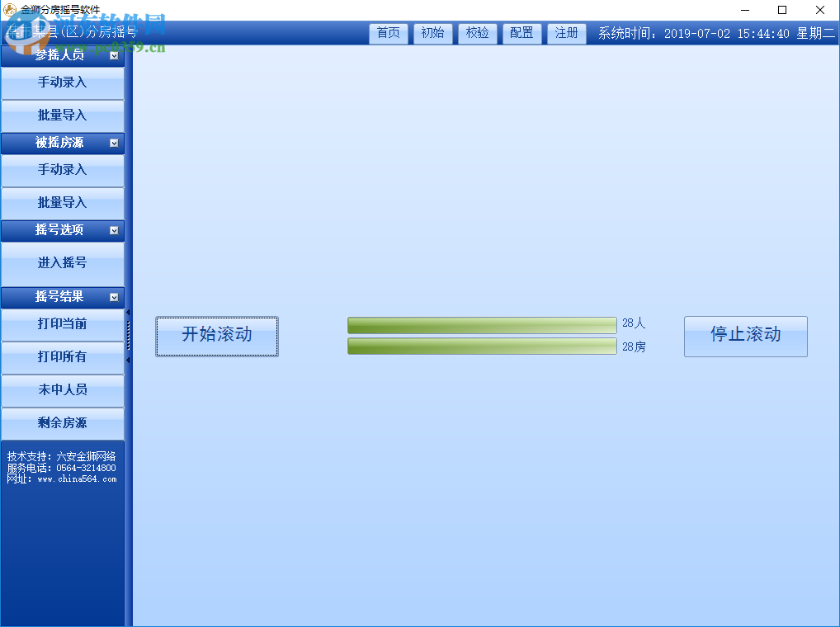Click 手动录入 under 被摇房源

click(63, 170)
